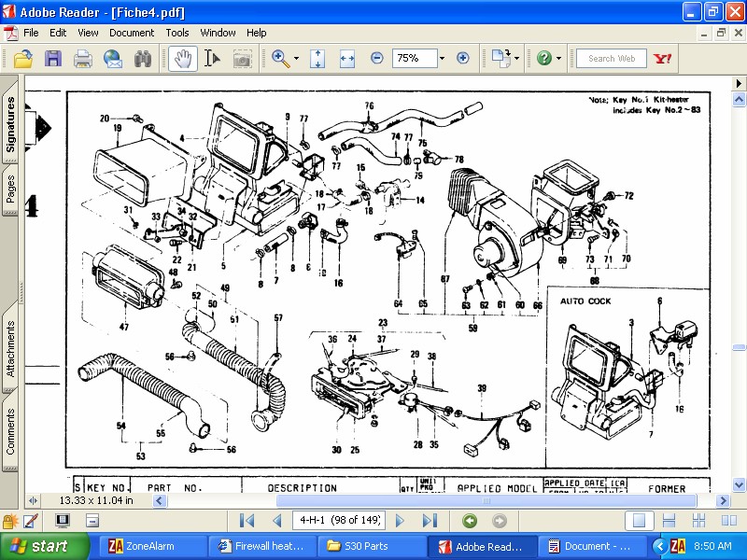The width and height of the screenshot is (747, 560).
Task: Zoom out with the minus button
Action: pos(377,58)
